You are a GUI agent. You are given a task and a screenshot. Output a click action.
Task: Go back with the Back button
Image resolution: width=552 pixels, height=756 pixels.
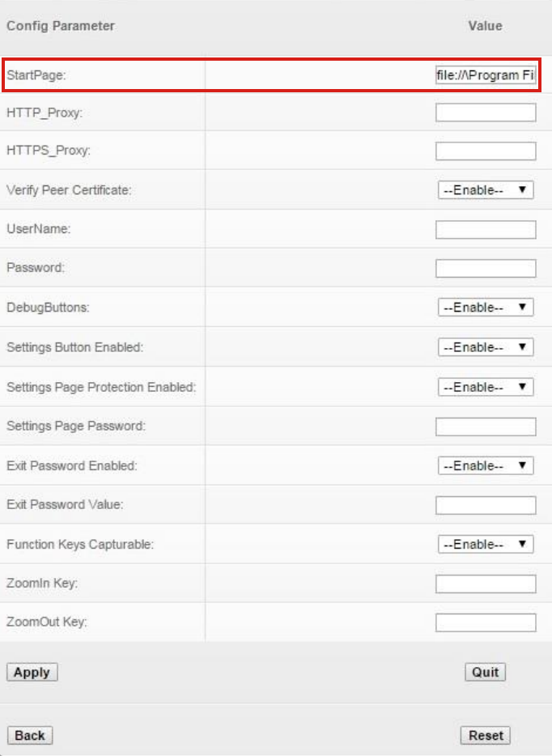pos(30,735)
